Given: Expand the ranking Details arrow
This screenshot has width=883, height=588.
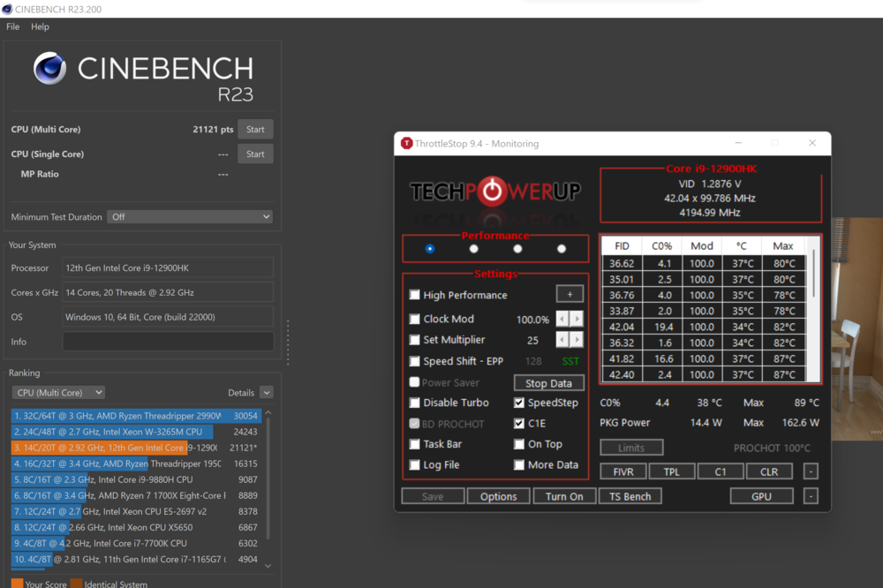Looking at the screenshot, I should click(266, 393).
